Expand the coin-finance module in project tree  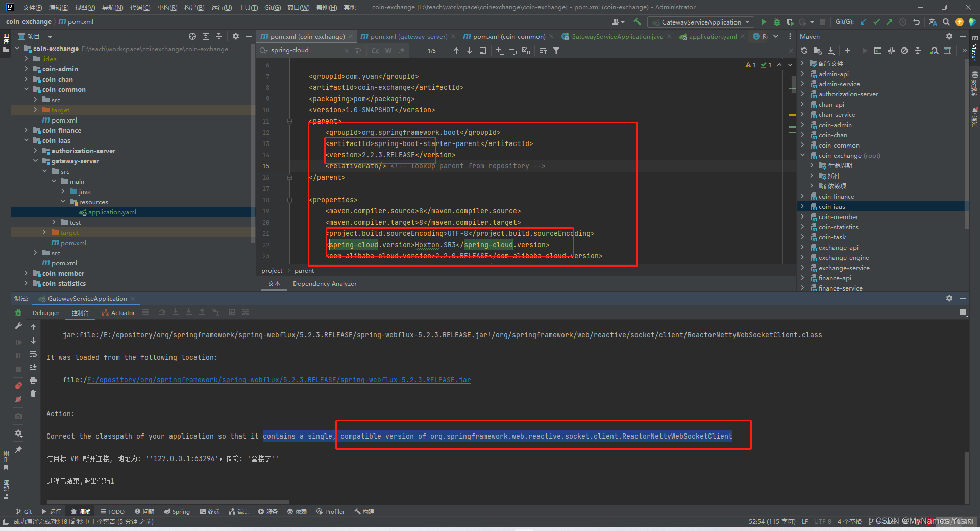click(26, 130)
